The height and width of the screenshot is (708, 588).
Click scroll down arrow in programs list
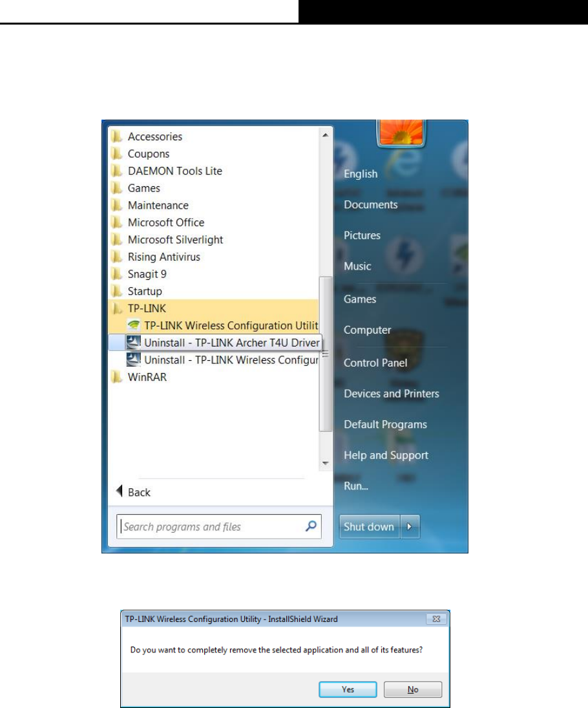click(x=326, y=464)
